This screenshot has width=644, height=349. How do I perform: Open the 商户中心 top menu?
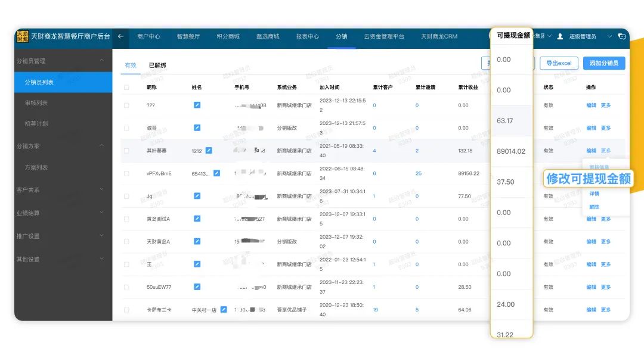point(148,36)
